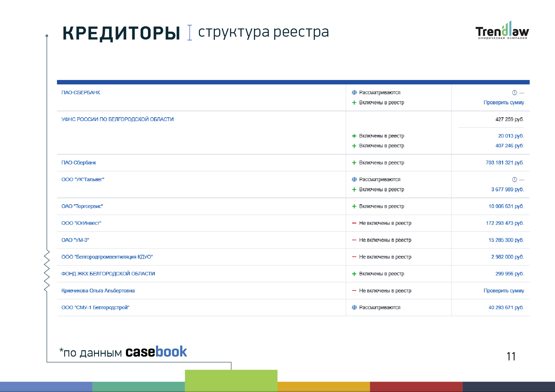Click plus icon beside 20 013 руб. amount
Viewport: 555px width, 392px height.
[354, 136]
